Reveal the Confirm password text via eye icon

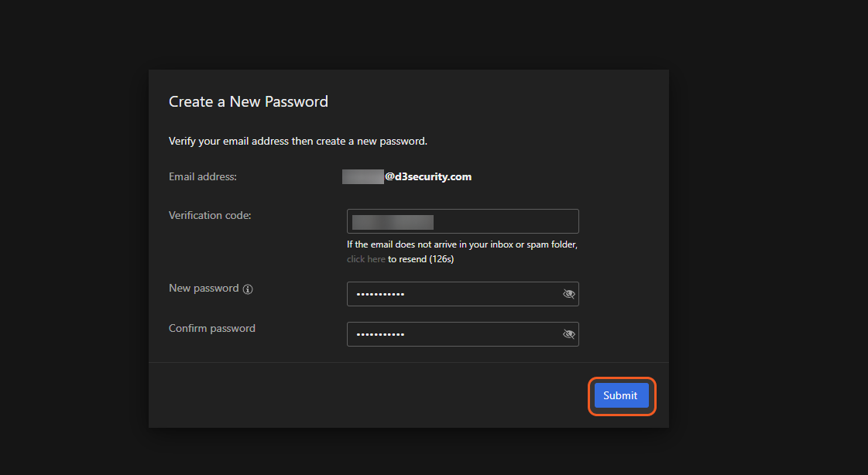(x=569, y=334)
